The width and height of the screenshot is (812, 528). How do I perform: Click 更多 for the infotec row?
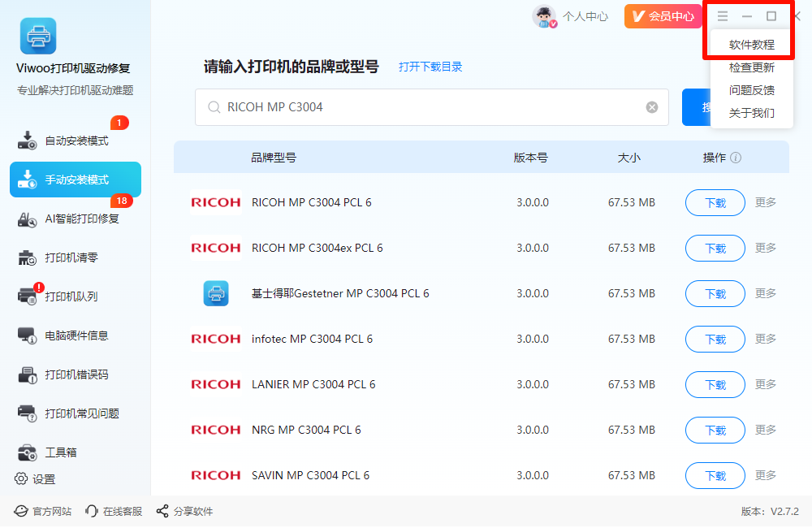[766, 339]
